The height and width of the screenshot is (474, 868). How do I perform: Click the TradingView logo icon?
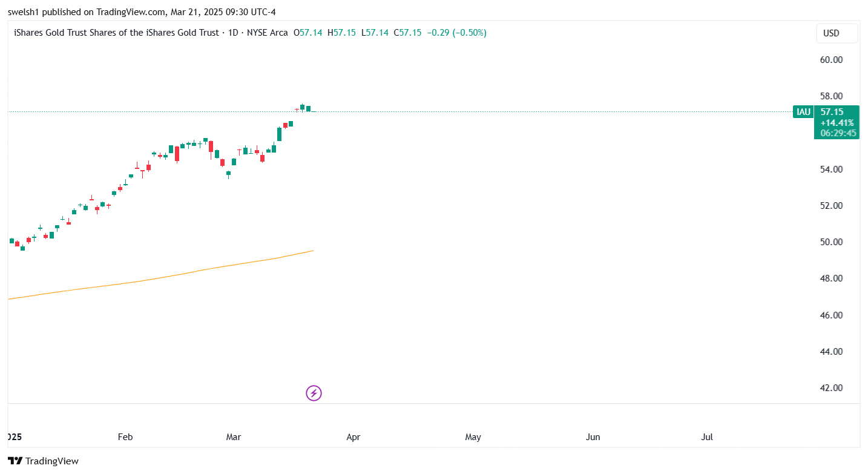tap(15, 461)
